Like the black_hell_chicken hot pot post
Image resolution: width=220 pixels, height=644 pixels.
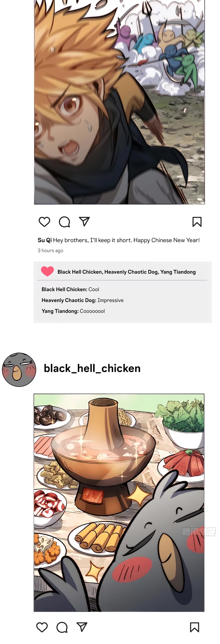[x=42, y=627]
